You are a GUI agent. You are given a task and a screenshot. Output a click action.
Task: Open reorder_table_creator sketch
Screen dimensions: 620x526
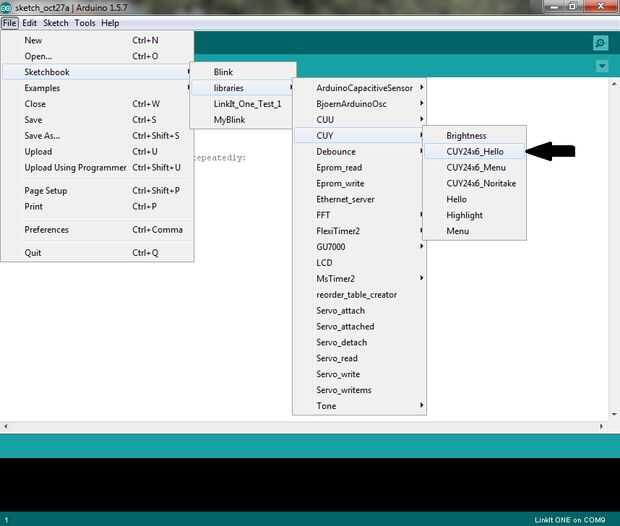359,295
